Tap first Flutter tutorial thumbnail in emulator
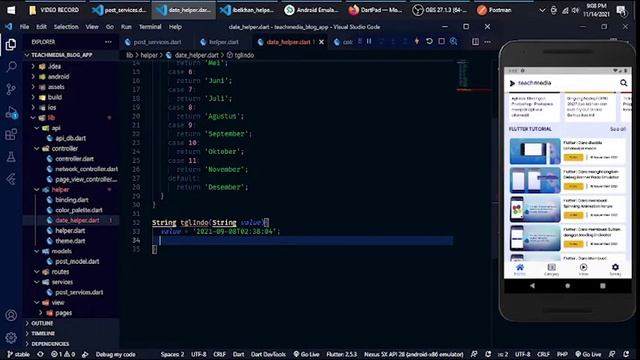The image size is (640, 360). 535,151
